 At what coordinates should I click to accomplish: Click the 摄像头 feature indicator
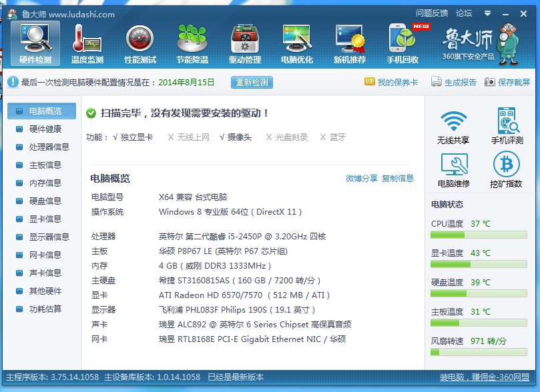(236, 137)
